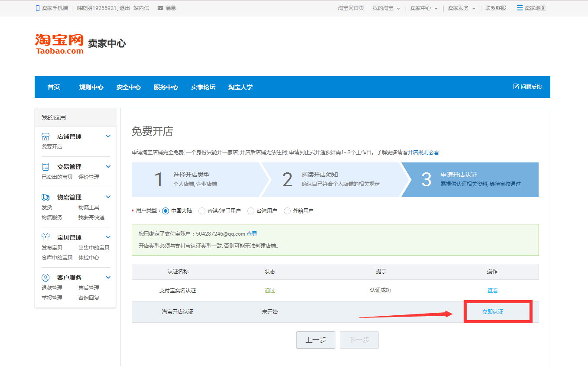Viewport: 588px width, 366px height.
Task: Click the 上一步 button
Action: pos(316,340)
